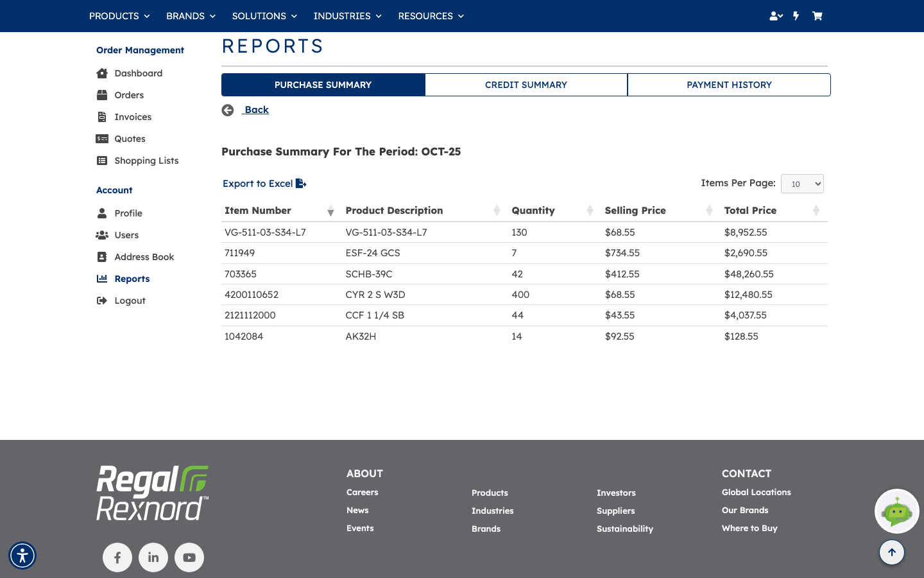Click the Logout exit icon
The image size is (924, 578).
pos(102,301)
